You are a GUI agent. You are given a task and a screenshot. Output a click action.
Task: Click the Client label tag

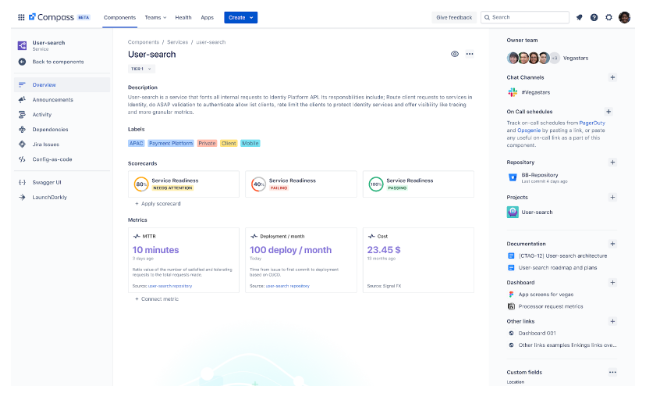click(229, 143)
